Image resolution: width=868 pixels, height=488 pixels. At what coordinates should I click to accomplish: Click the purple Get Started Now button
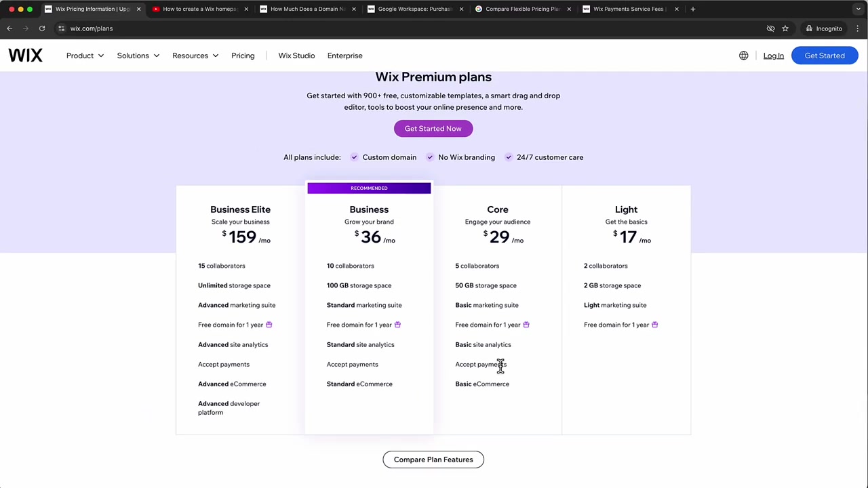pyautogui.click(x=433, y=129)
